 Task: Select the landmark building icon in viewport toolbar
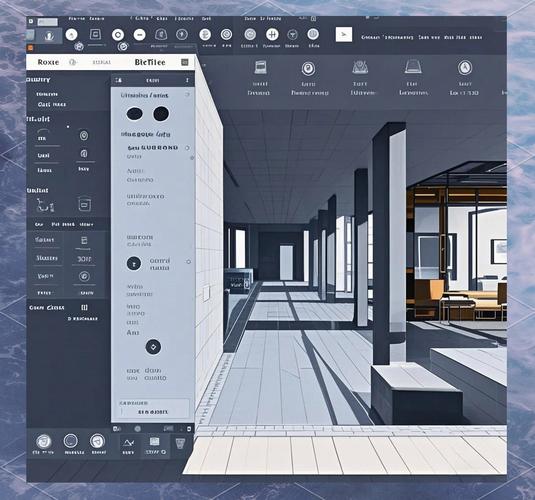pyautogui.click(x=360, y=67)
